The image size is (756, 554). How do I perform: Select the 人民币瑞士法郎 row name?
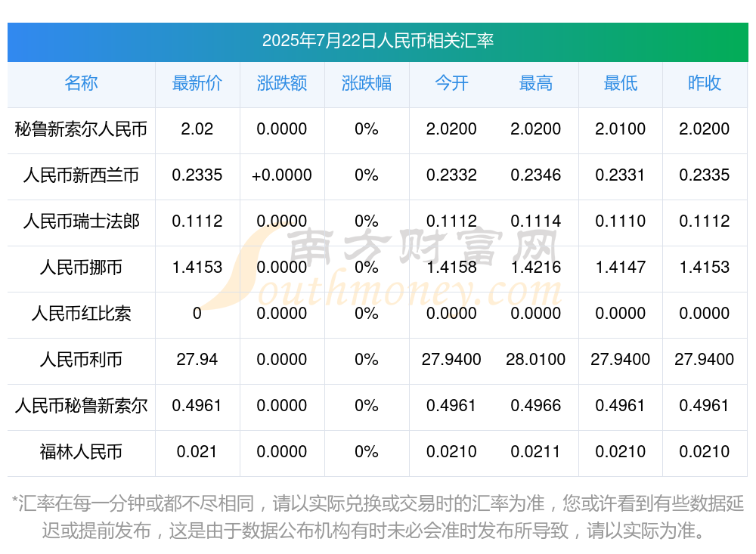click(81, 221)
